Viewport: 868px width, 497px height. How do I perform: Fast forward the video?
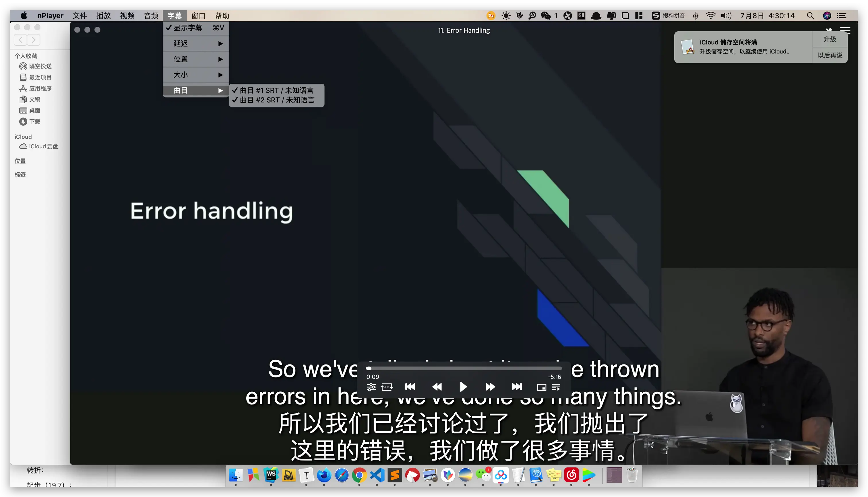(490, 387)
